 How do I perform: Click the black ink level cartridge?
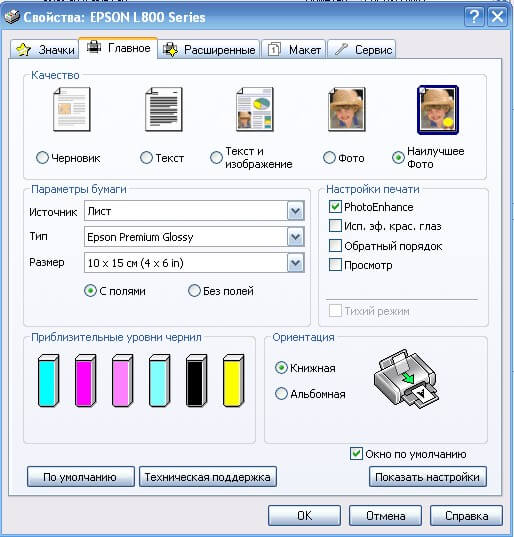[197, 380]
